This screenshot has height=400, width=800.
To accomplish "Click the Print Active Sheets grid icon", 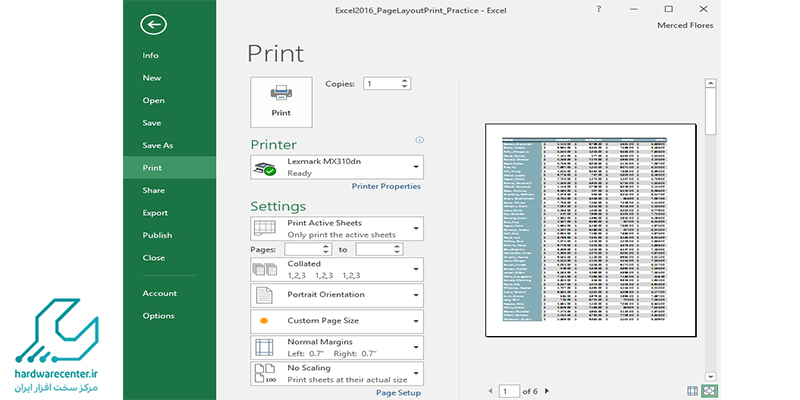I will 265,228.
